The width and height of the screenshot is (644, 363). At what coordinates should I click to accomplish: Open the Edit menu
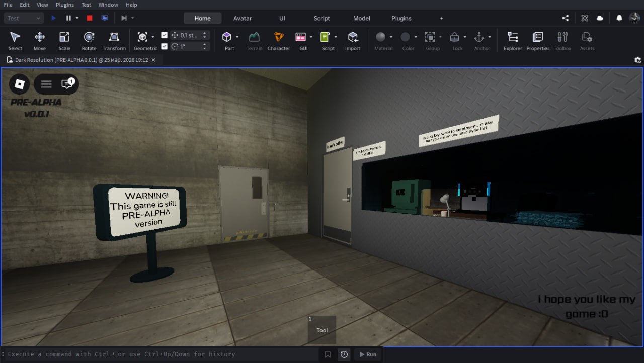[25, 5]
